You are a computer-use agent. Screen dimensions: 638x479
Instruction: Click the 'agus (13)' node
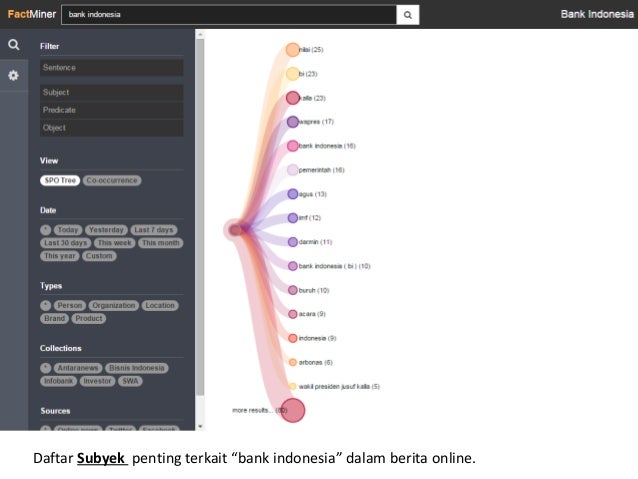pyautogui.click(x=293, y=194)
